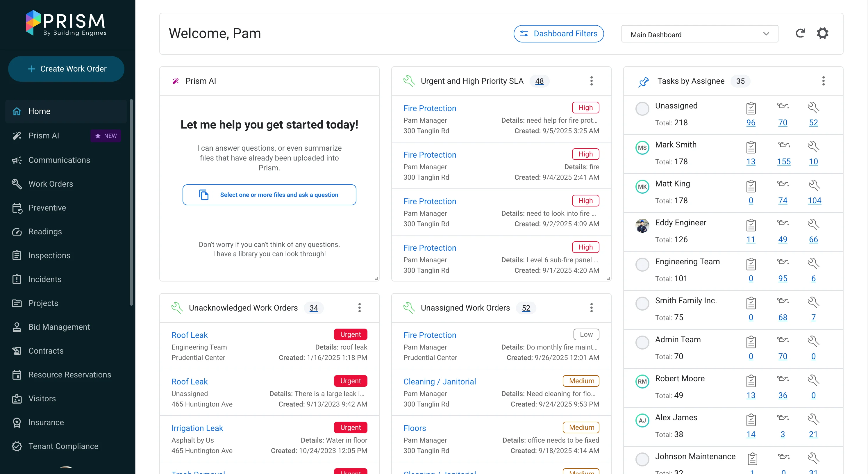The width and height of the screenshot is (868, 474).
Task: Click the Tasks by Assignee pin icon
Action: (x=644, y=81)
